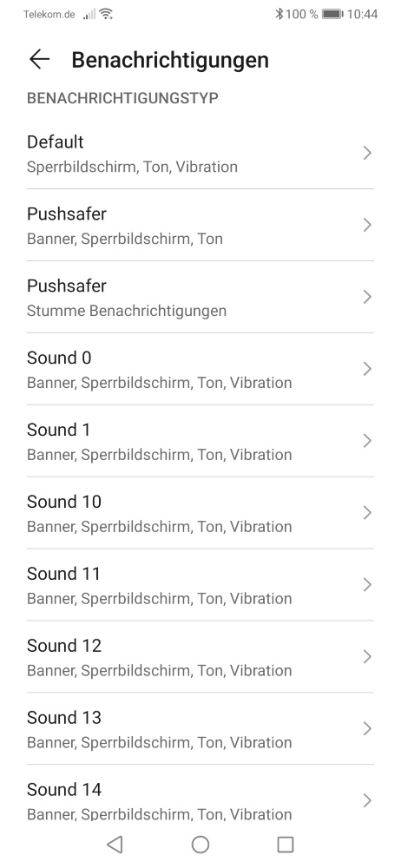This screenshot has height=868, width=401.
Task: Tap the mobile signal strength icon
Action: [89, 14]
